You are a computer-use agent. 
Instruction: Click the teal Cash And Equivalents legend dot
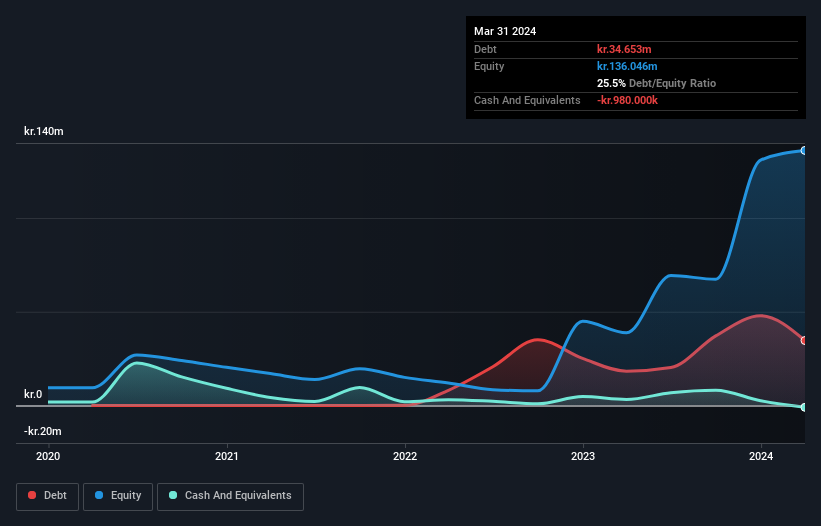(x=173, y=495)
